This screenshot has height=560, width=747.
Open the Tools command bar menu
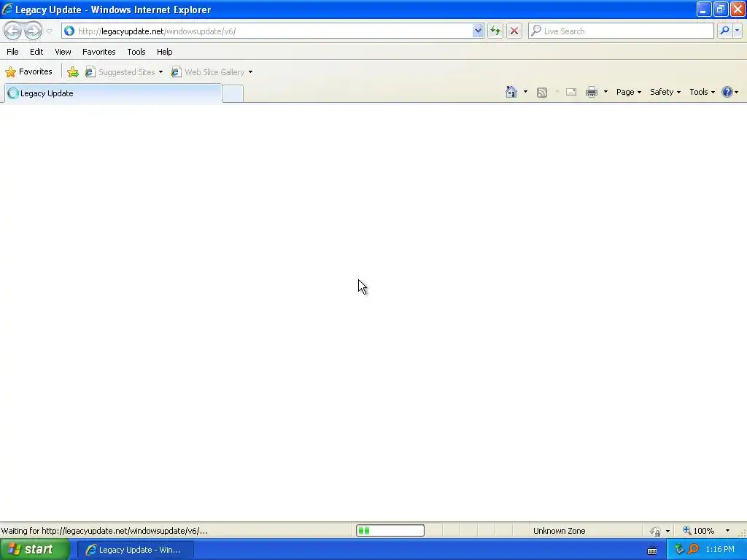702,92
